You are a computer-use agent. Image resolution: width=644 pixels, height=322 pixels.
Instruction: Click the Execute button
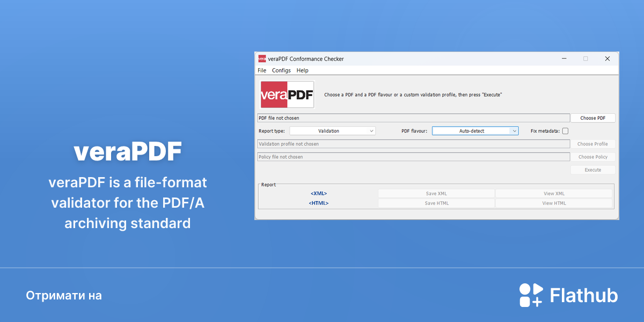[x=593, y=170]
